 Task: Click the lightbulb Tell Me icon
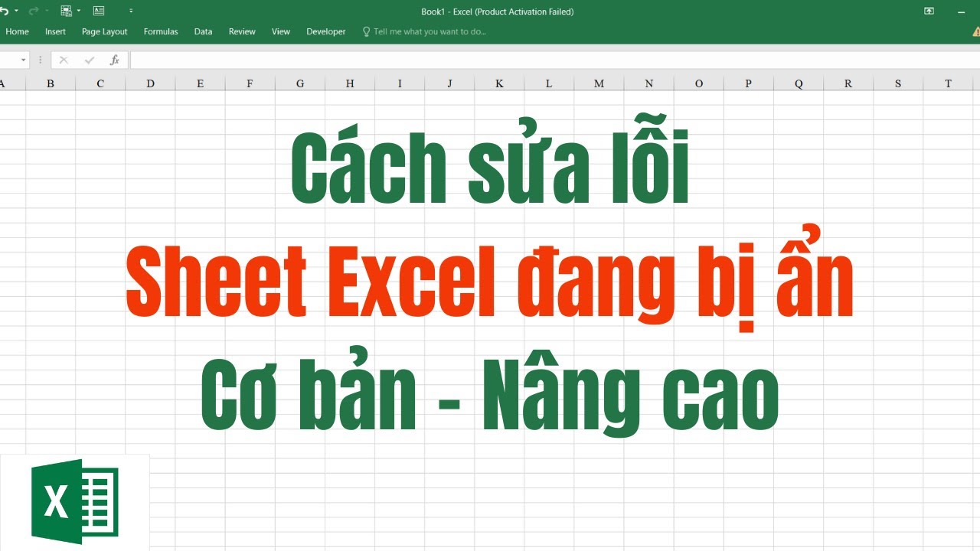(x=366, y=31)
